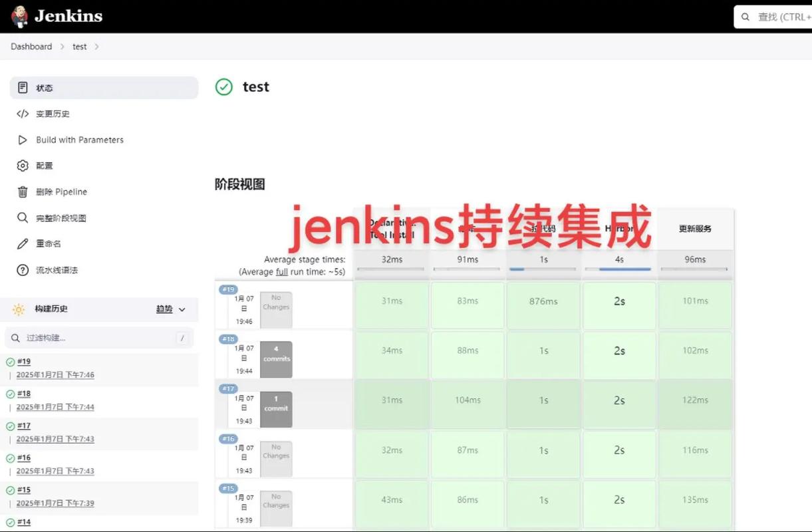Viewport: 812px width, 532px height.
Task: Select the Build with Parameters play icon
Action: 21,140
